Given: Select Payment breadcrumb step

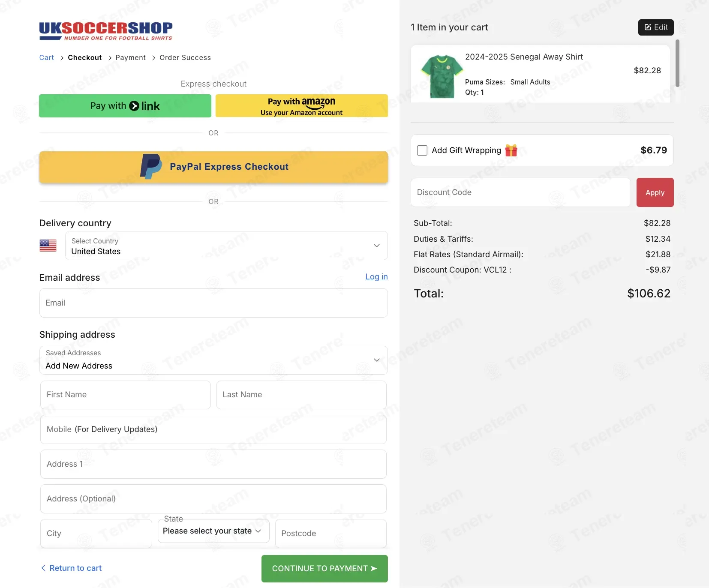Looking at the screenshot, I should pos(131,57).
